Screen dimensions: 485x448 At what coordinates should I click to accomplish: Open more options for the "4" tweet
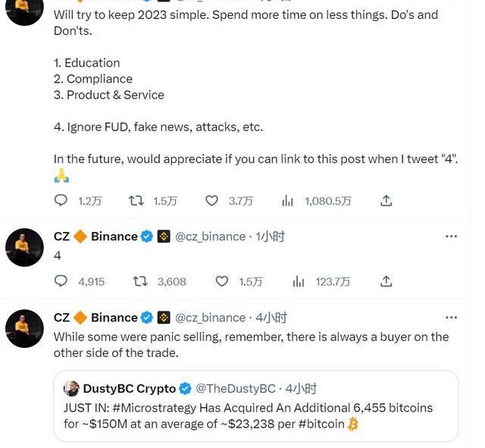451,237
